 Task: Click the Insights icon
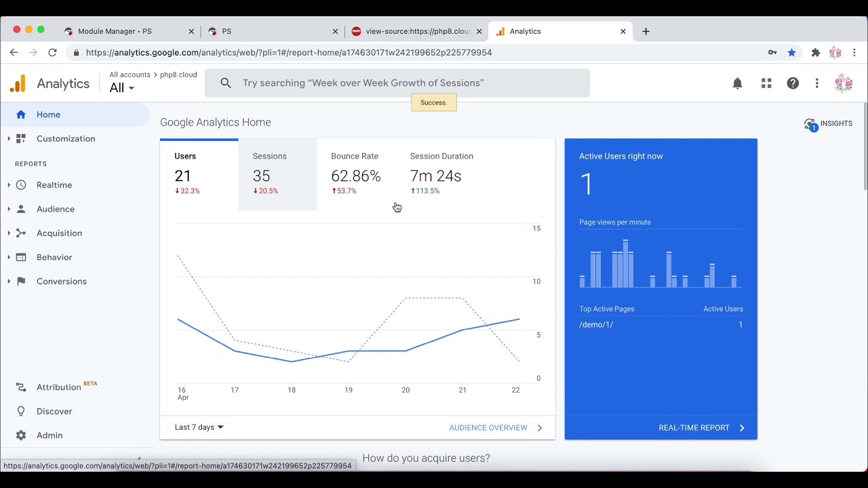[x=810, y=124]
